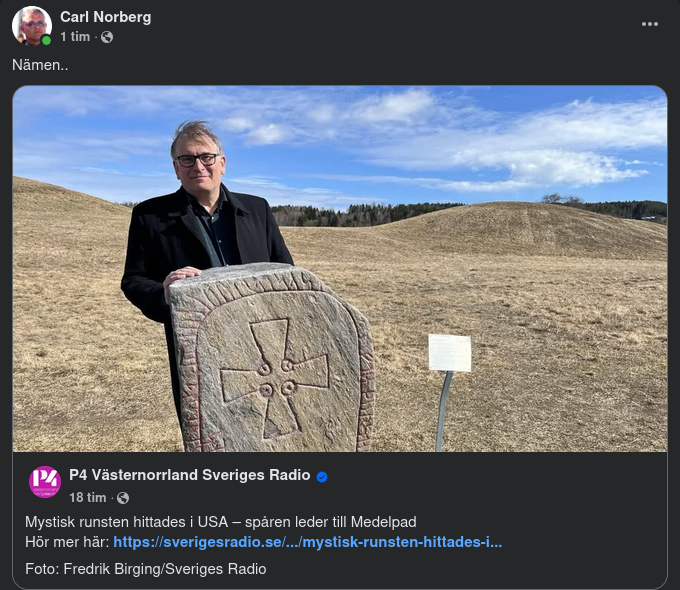
Task: Open the runestone photo
Action: 340,269
